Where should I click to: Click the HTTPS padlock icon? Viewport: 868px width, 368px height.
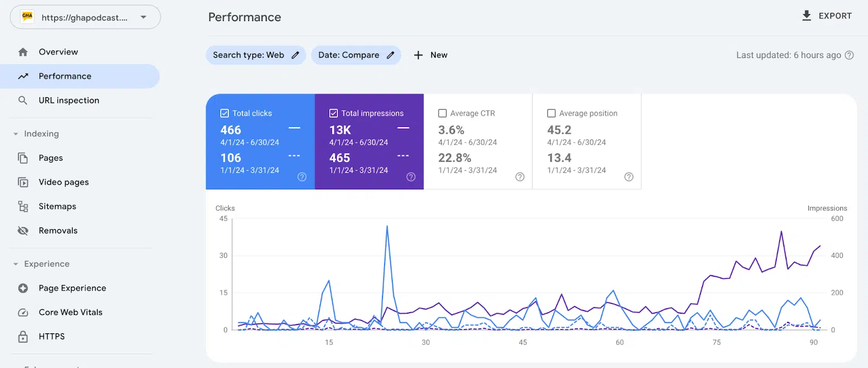coord(23,337)
